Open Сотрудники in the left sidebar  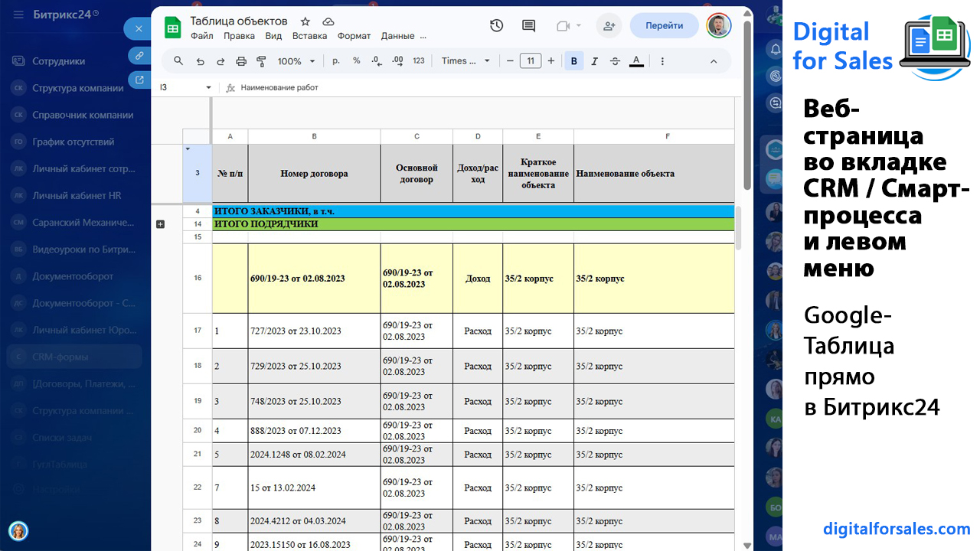coord(59,61)
